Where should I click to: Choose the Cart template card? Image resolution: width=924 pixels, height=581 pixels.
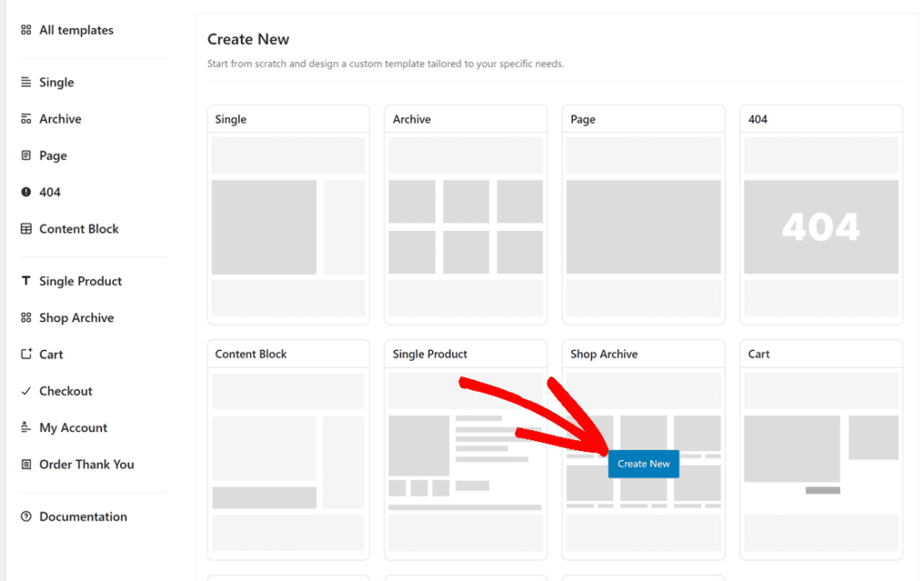click(x=821, y=449)
